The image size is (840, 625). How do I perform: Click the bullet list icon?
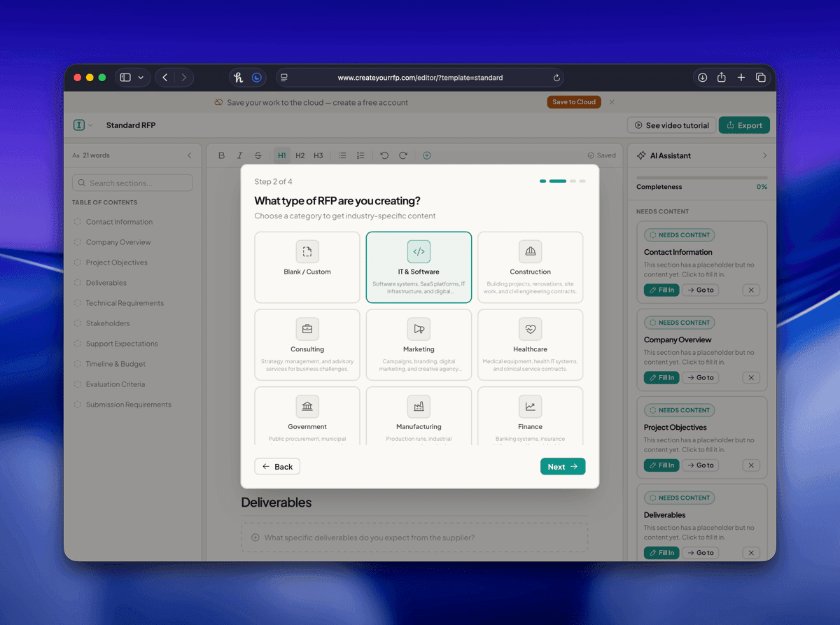click(342, 155)
